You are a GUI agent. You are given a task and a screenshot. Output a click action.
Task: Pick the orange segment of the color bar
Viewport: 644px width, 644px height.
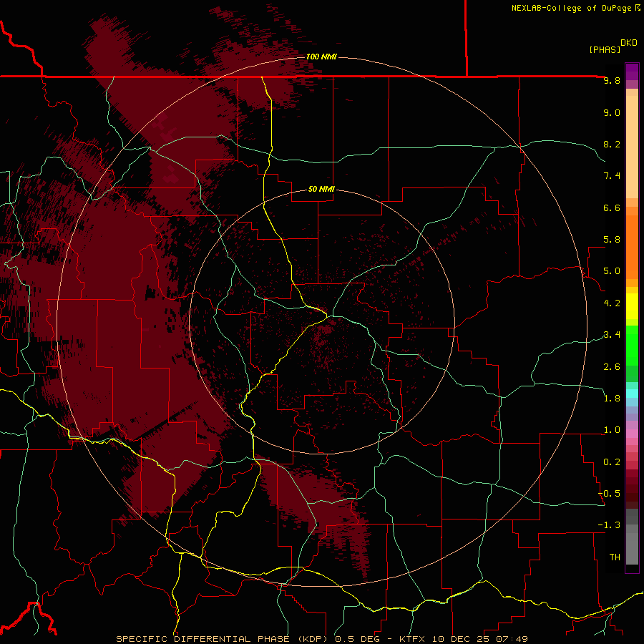(632, 247)
